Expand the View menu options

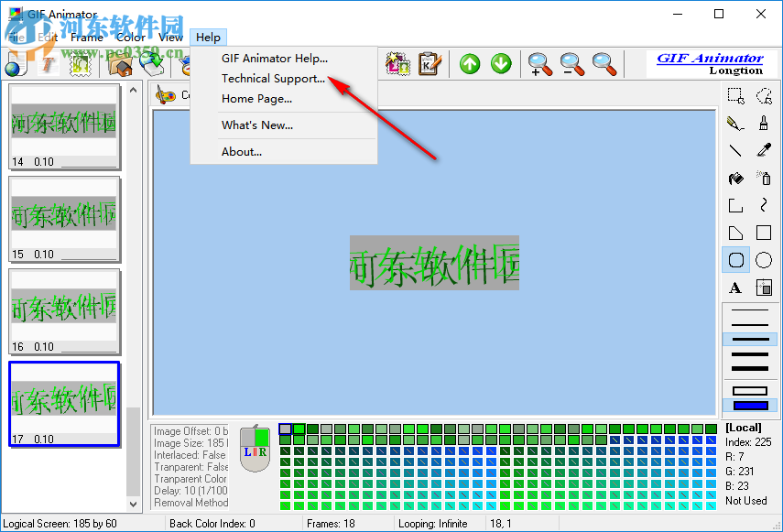tap(170, 38)
